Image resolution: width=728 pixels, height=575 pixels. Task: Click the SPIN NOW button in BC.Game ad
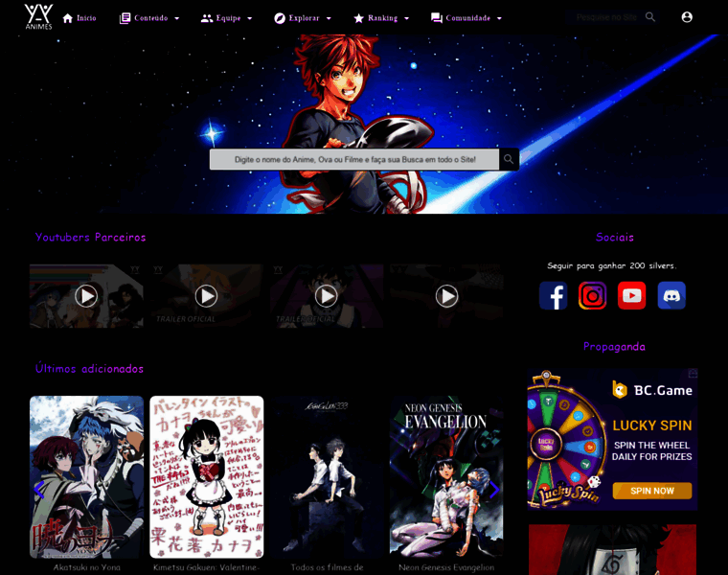coord(652,491)
